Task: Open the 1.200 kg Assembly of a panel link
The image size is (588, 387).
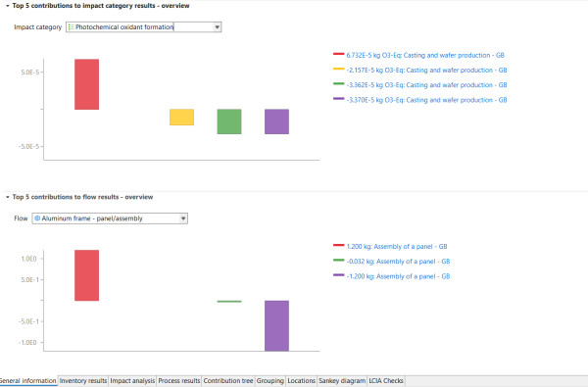Action: 397,246
